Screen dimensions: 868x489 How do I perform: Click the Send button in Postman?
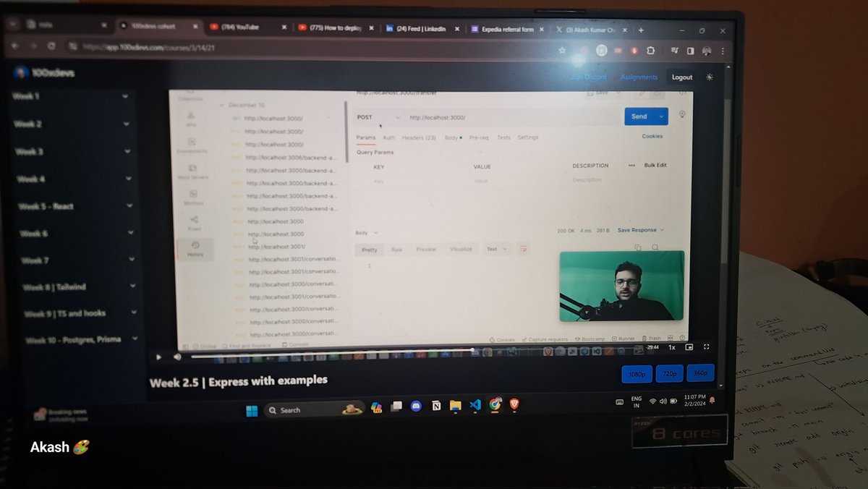pos(641,116)
